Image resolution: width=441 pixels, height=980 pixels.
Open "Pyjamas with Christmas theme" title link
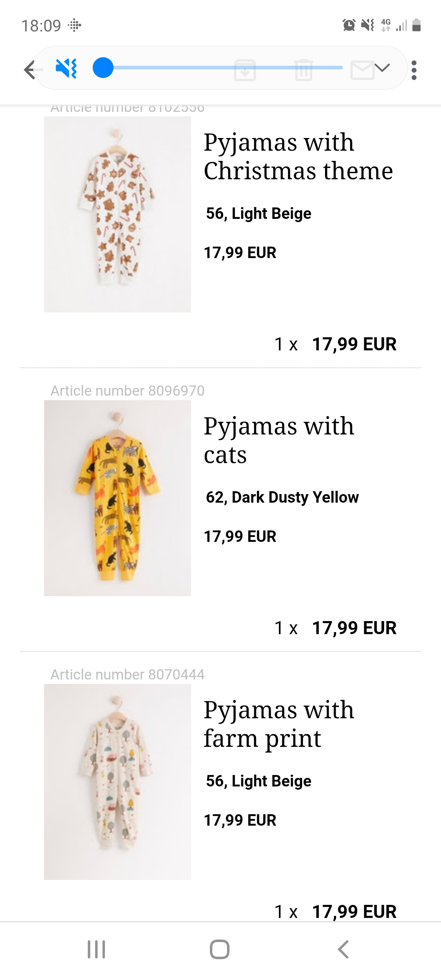[298, 156]
